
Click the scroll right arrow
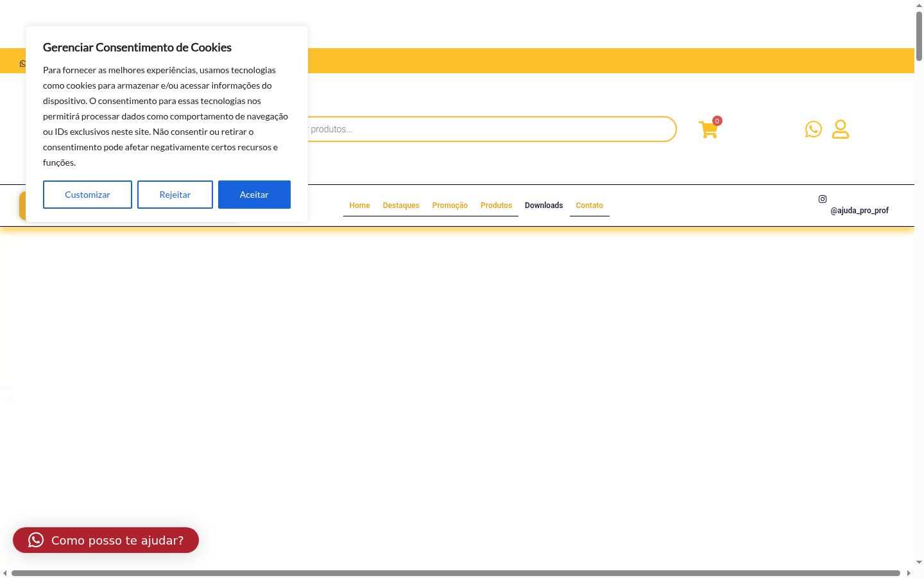point(909,573)
